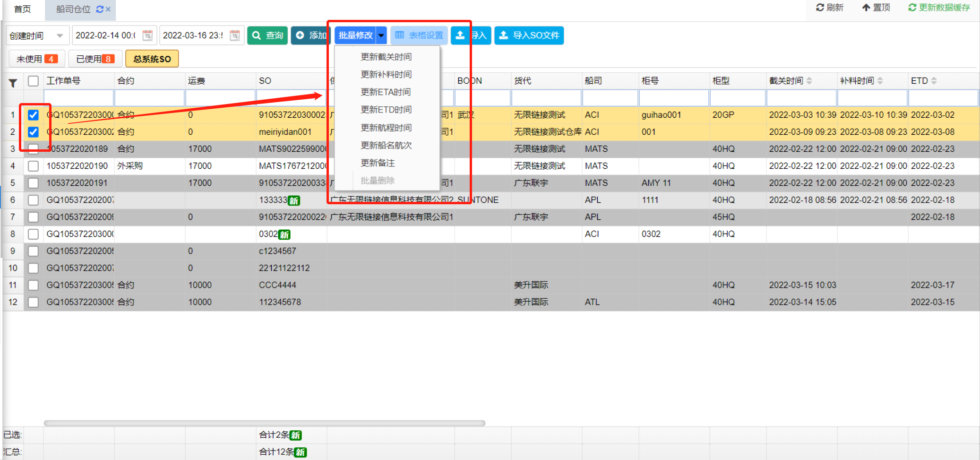This screenshot has height=460, width=980.
Task: Click 刷新 refresh at top right
Action: click(x=830, y=8)
